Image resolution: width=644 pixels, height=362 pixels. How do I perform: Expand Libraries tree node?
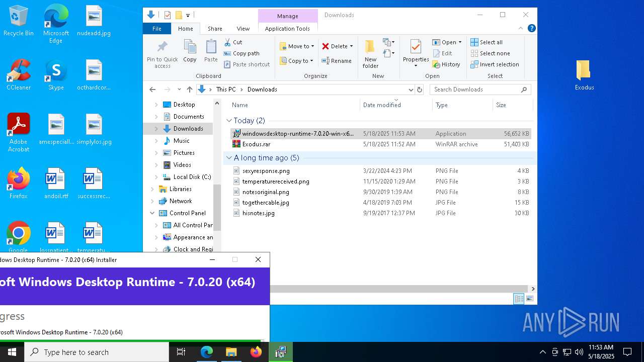coord(152,189)
